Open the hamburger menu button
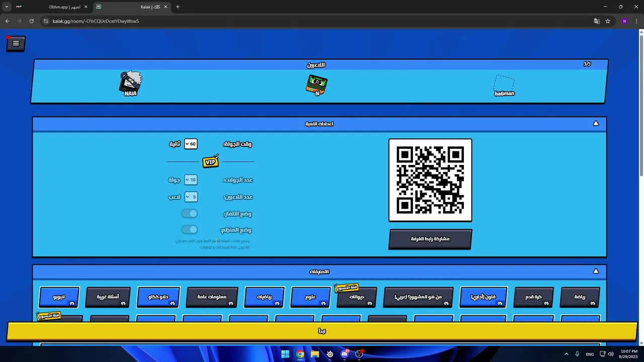 pyautogui.click(x=16, y=44)
